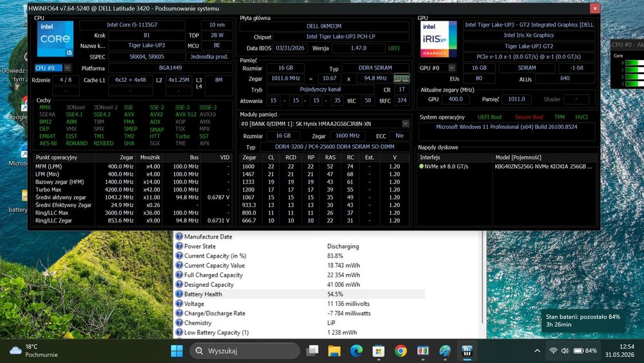Viewport: 644px width, 363px height.
Task: Click the help icon beside Designed Capacity
Action: 179,284
